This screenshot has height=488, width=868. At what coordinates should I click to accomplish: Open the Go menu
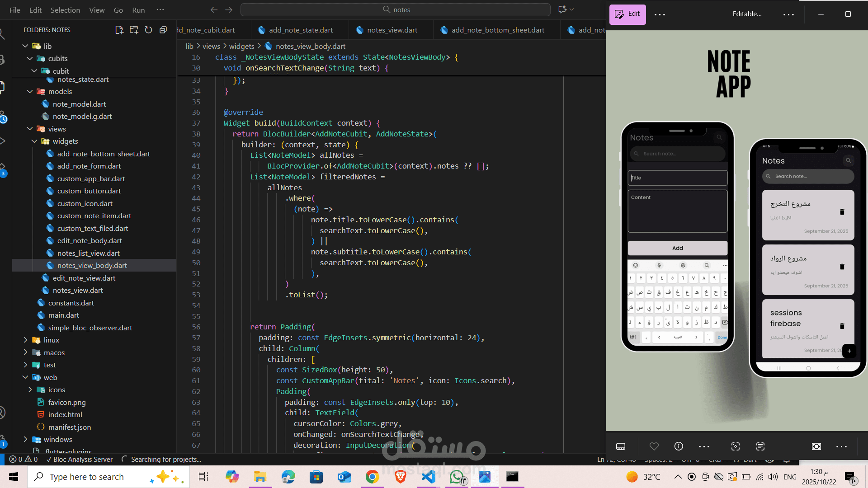118,10
